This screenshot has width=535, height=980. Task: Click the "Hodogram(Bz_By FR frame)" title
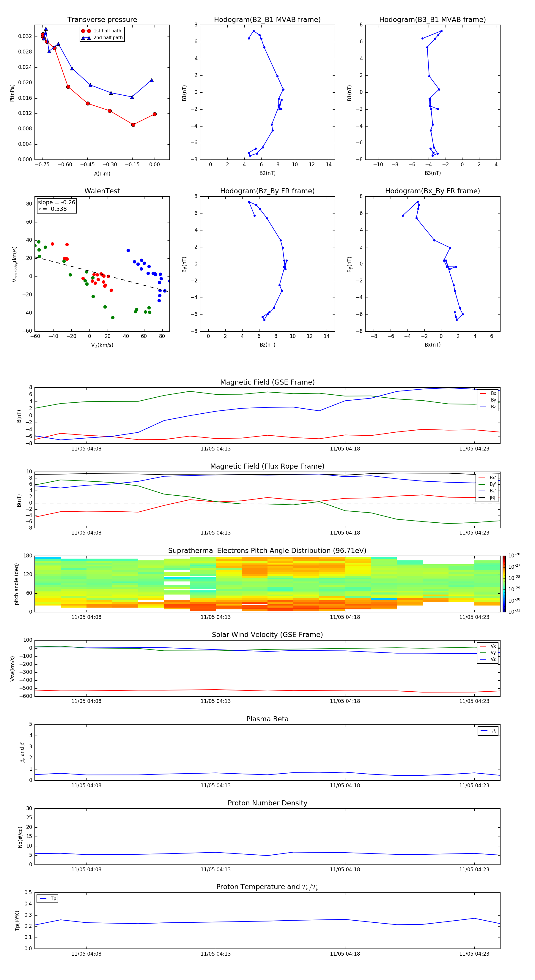coord(267,191)
